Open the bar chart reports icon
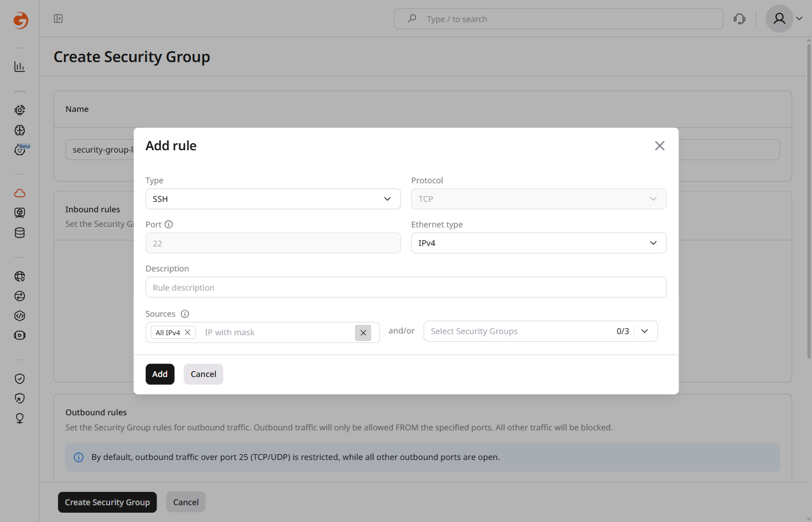Image resolution: width=812 pixels, height=522 pixels. [x=20, y=67]
